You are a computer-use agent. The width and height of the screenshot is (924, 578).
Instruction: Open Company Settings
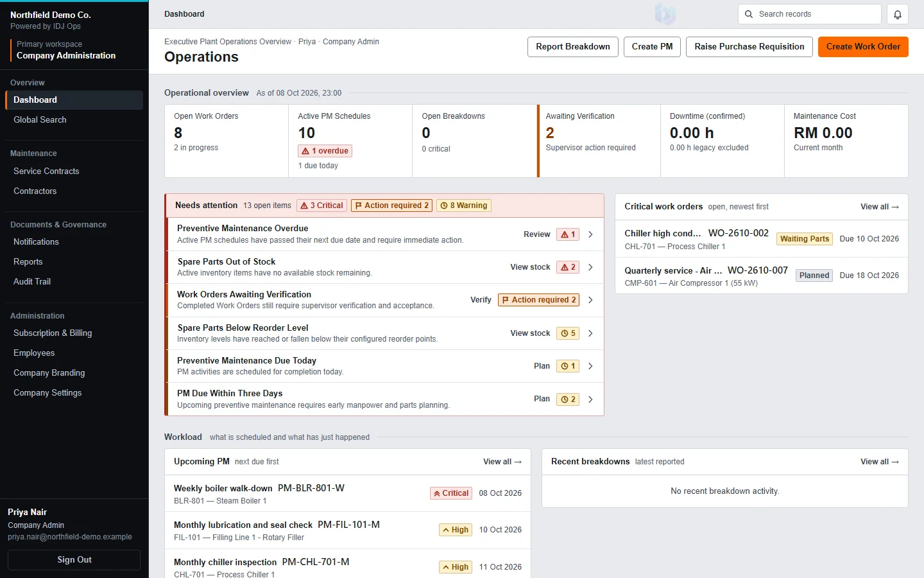click(x=74, y=393)
